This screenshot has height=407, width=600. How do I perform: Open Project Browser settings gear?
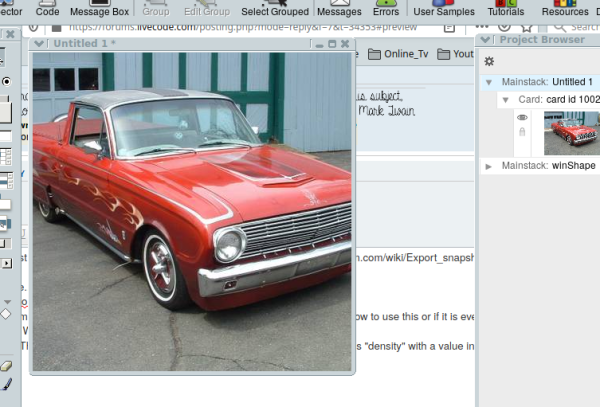point(489,61)
